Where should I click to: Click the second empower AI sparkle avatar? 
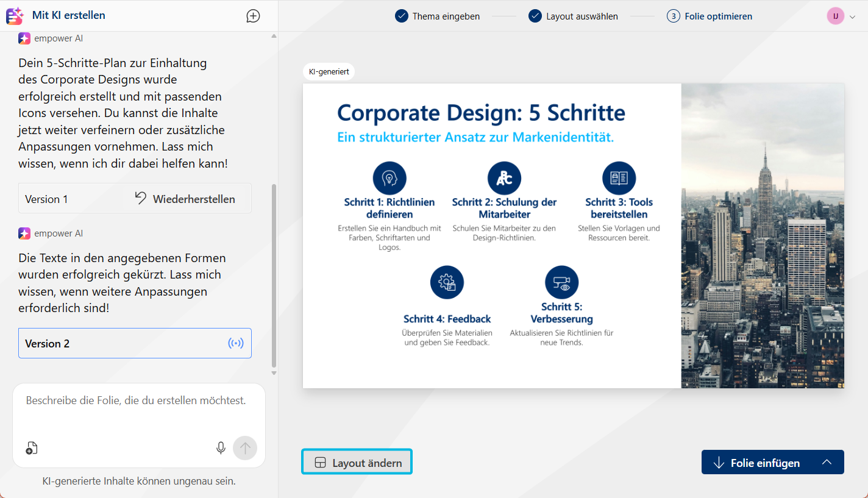click(24, 233)
